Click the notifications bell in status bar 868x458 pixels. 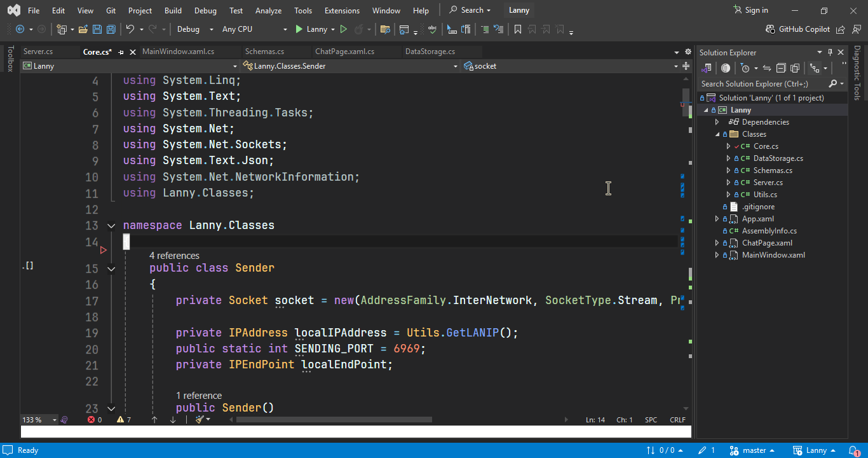853,450
